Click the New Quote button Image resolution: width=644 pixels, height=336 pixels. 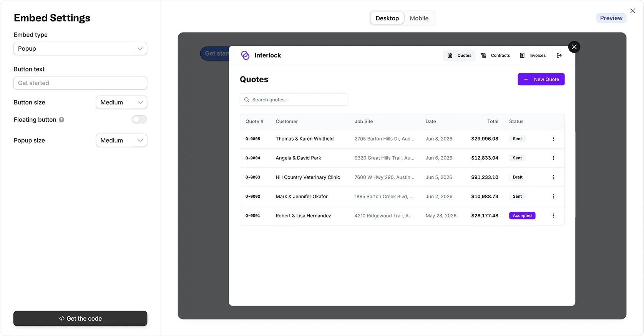point(541,79)
